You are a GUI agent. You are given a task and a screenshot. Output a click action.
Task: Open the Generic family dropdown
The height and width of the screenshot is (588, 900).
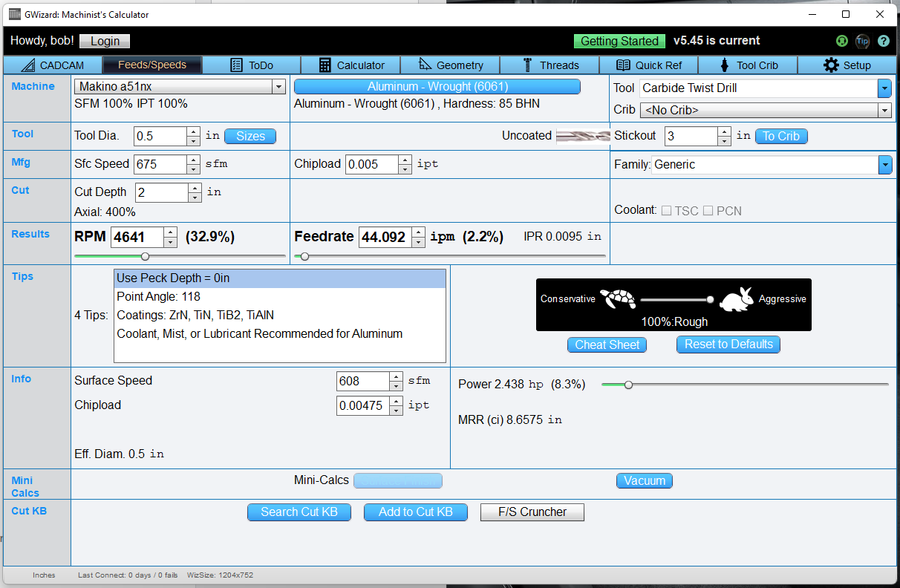(885, 164)
